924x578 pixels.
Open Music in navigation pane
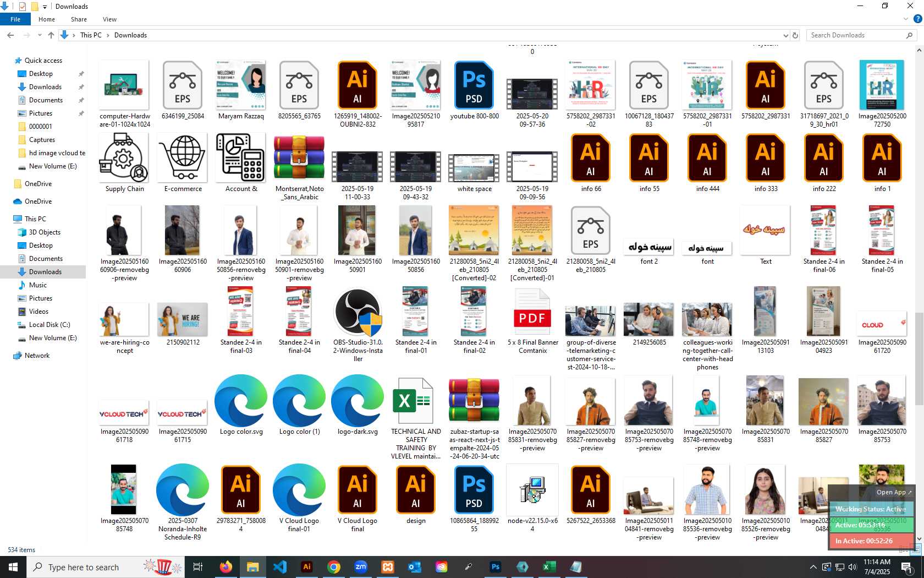point(37,285)
